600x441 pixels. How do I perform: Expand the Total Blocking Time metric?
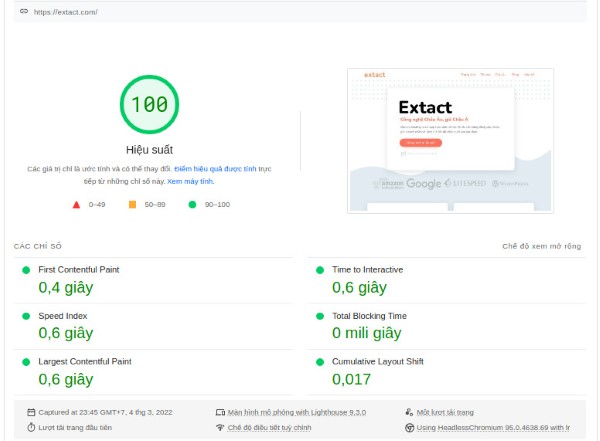(x=369, y=316)
